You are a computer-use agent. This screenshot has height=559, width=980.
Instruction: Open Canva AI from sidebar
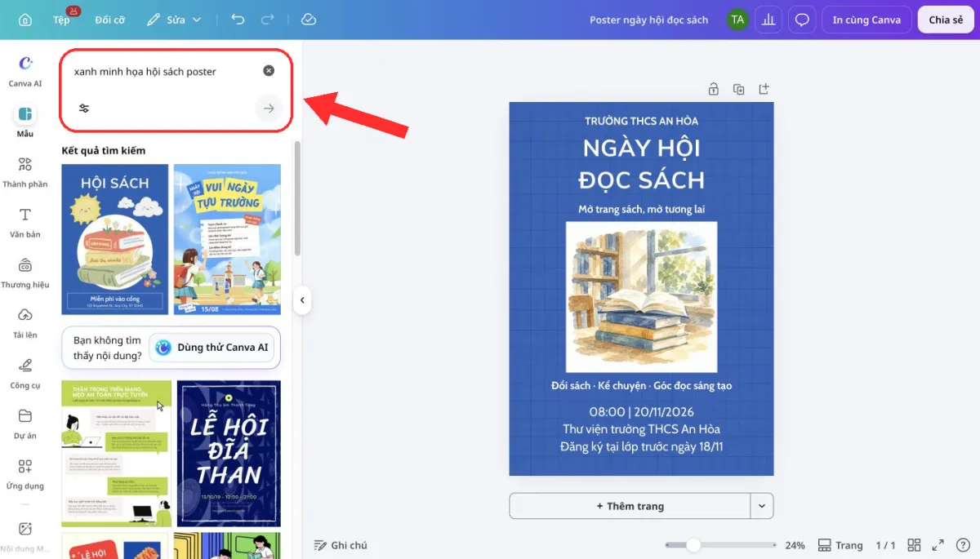[25, 71]
